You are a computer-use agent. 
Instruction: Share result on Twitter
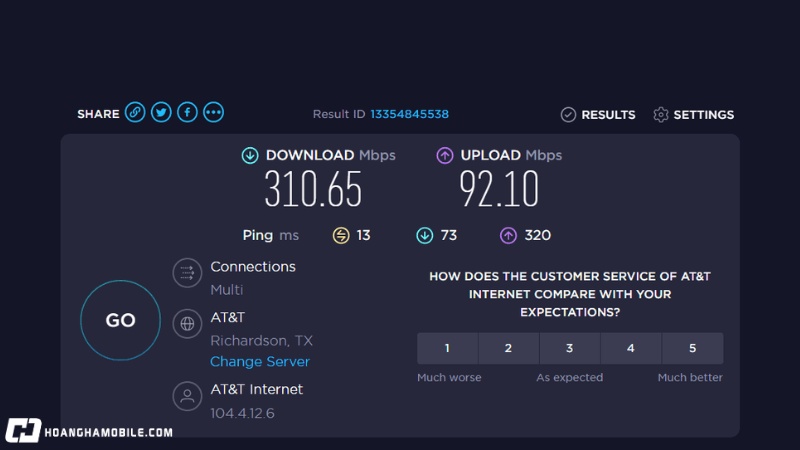coord(161,113)
